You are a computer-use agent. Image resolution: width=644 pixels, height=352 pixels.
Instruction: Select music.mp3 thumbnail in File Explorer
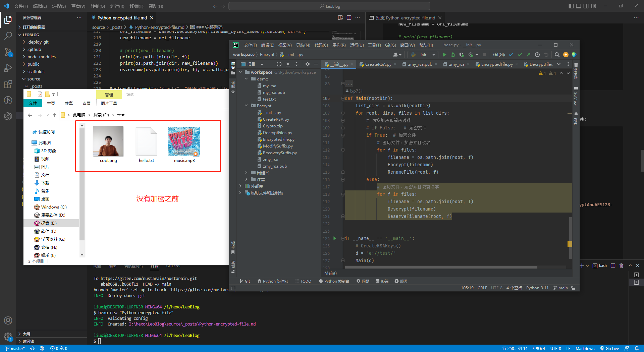(184, 141)
